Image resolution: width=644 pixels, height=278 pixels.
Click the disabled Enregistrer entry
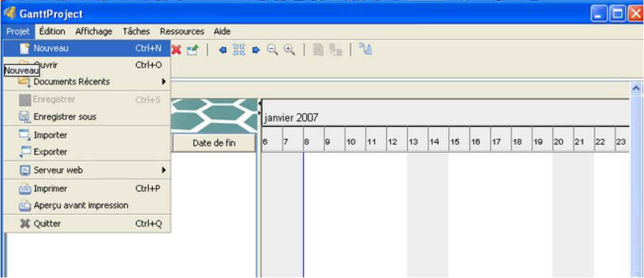pyautogui.click(x=87, y=99)
